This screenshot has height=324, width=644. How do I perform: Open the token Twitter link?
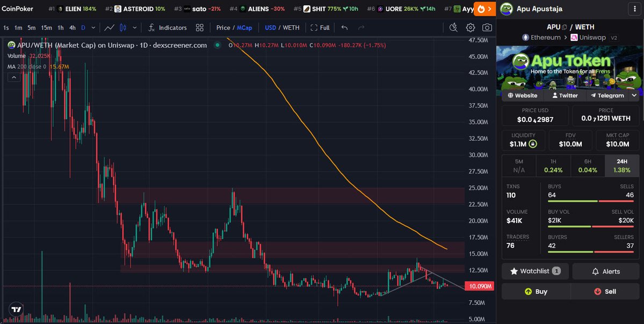565,95
